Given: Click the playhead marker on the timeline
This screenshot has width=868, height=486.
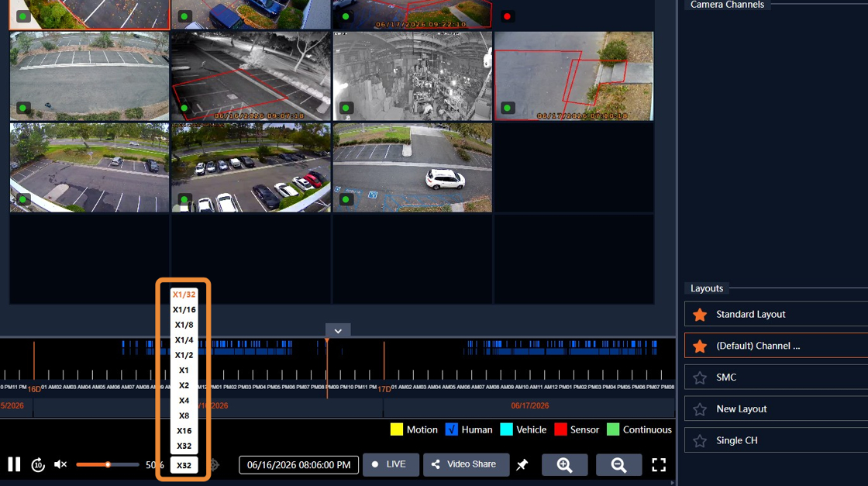Looking at the screenshot, I should pos(326,342).
